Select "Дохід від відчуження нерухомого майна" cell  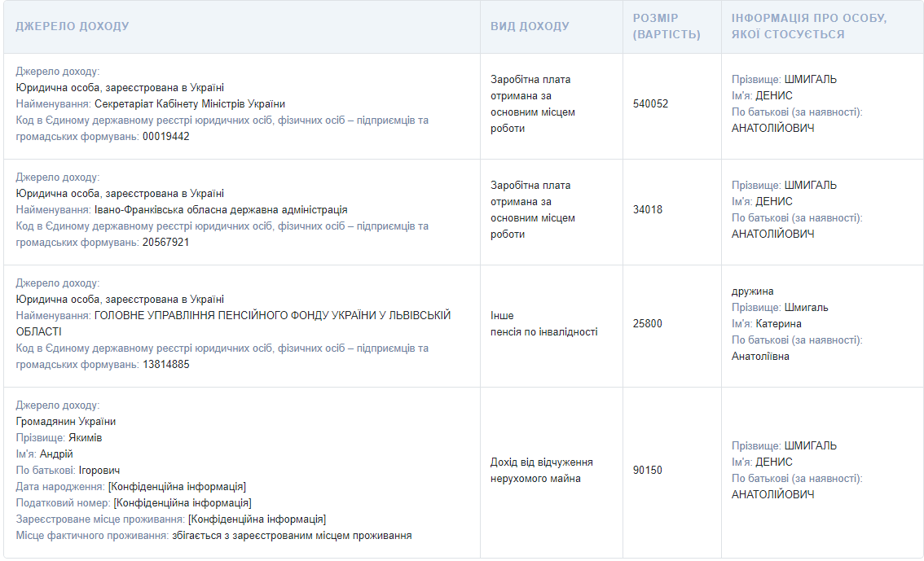(x=542, y=470)
